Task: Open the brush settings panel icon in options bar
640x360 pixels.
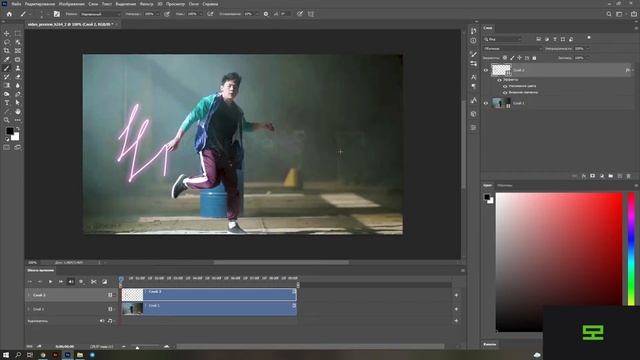Action: click(57, 14)
